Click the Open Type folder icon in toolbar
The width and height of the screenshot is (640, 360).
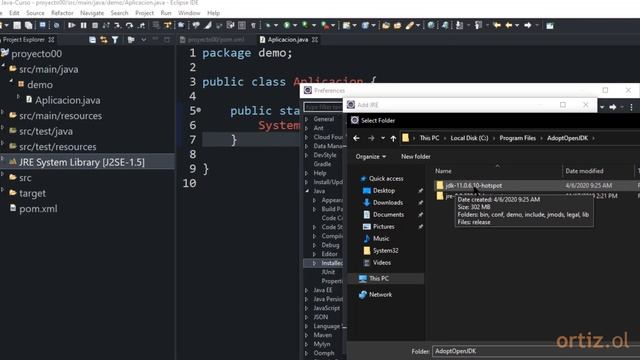tap(386, 25)
